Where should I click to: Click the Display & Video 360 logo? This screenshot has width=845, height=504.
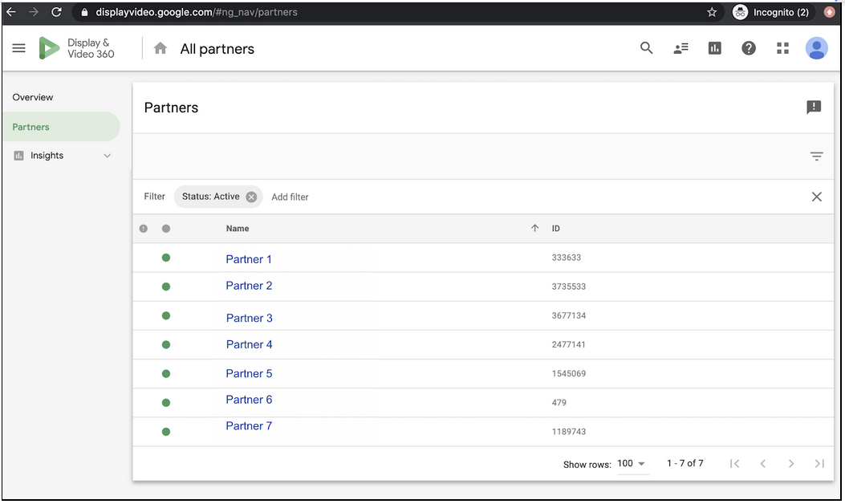[x=76, y=48]
